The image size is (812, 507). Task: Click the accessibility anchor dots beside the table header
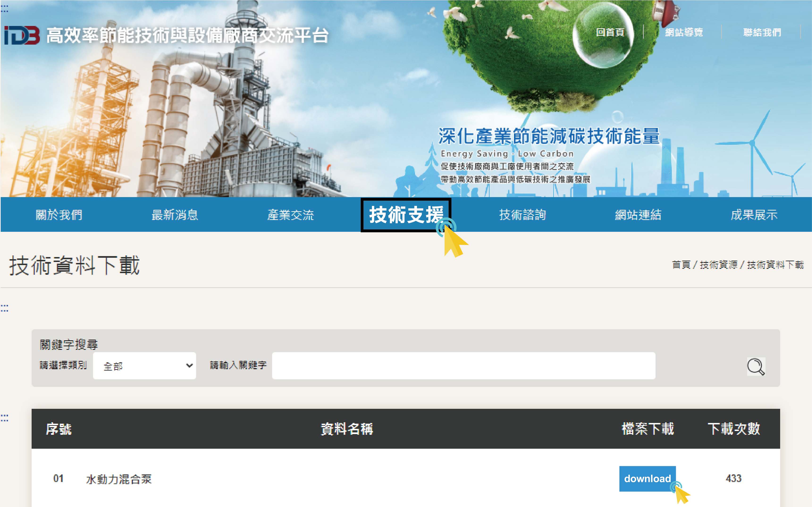pyautogui.click(x=4, y=418)
